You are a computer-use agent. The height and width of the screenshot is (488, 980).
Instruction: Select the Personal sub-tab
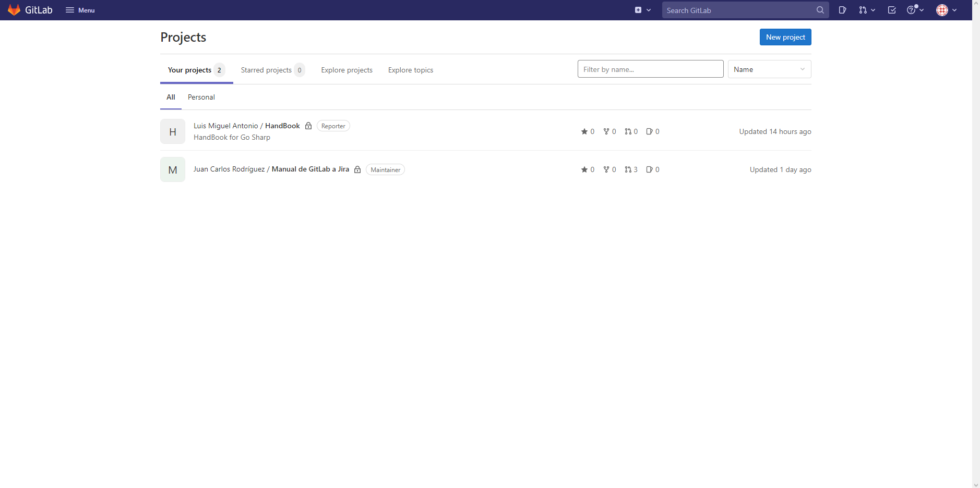coord(201,97)
